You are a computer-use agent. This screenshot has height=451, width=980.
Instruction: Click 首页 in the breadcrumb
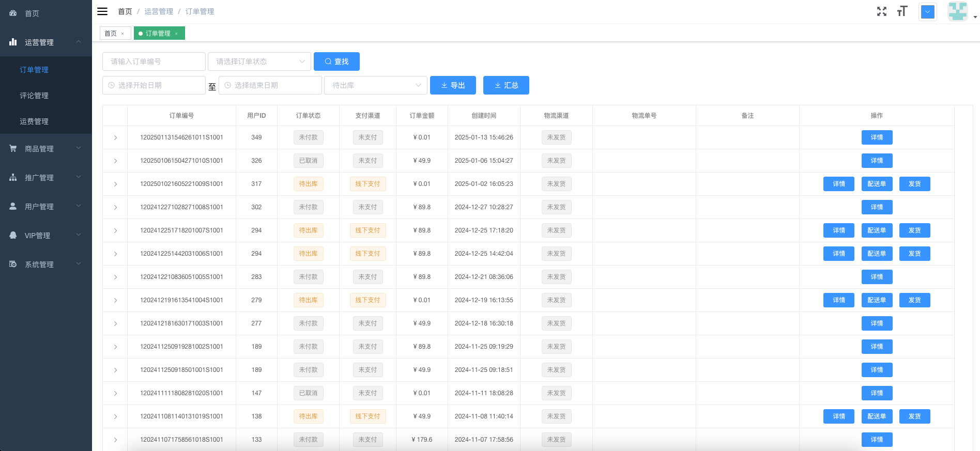pos(125,11)
